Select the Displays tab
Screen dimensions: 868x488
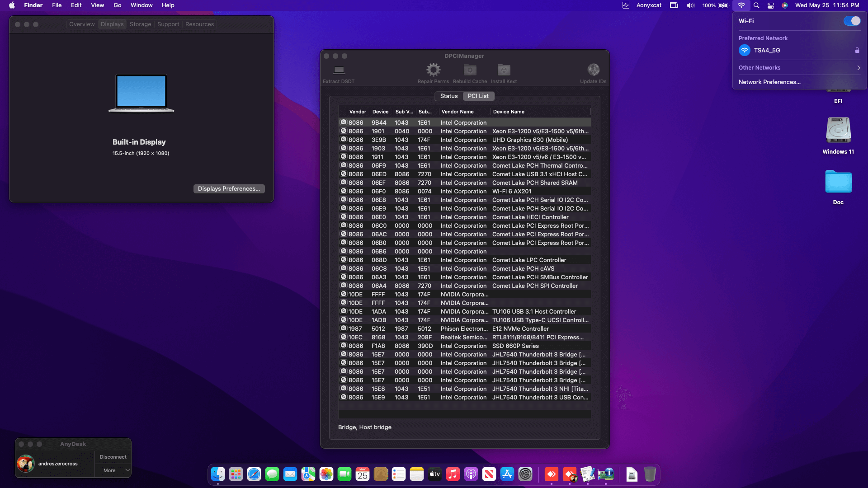click(112, 24)
